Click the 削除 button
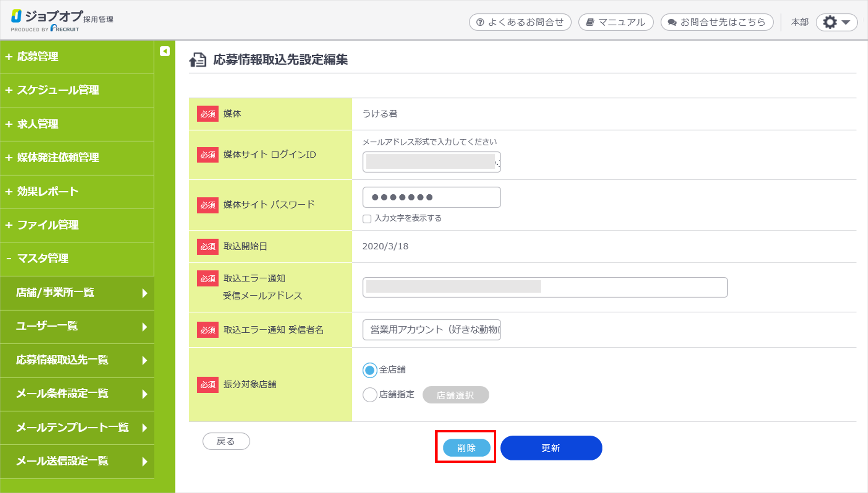Viewport: 868px width, 493px height. coord(466,448)
